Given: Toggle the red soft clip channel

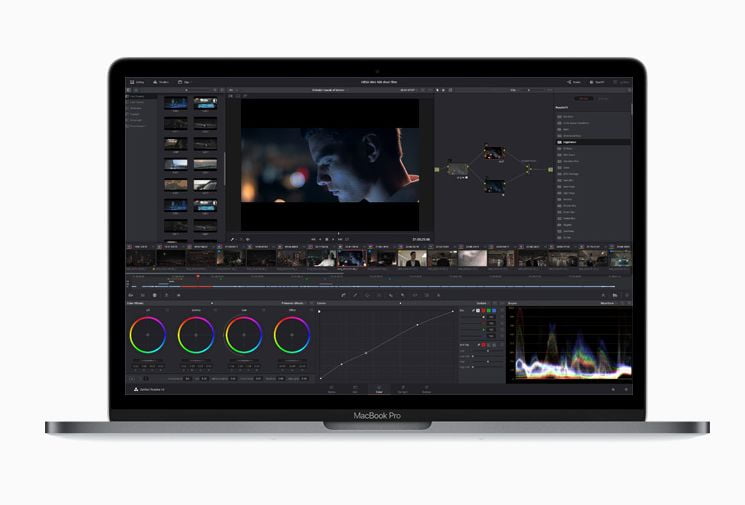Looking at the screenshot, I should tap(484, 345).
